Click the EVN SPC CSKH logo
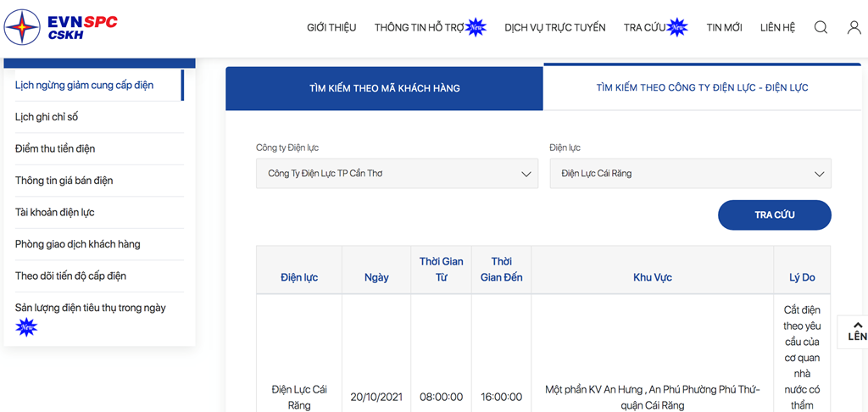This screenshot has width=868, height=412. pos(61,26)
